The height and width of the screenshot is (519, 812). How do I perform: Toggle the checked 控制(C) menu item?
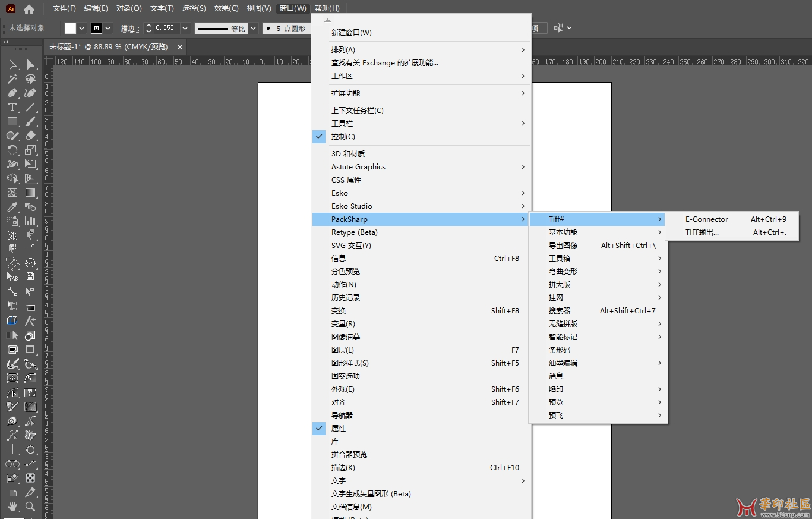421,137
